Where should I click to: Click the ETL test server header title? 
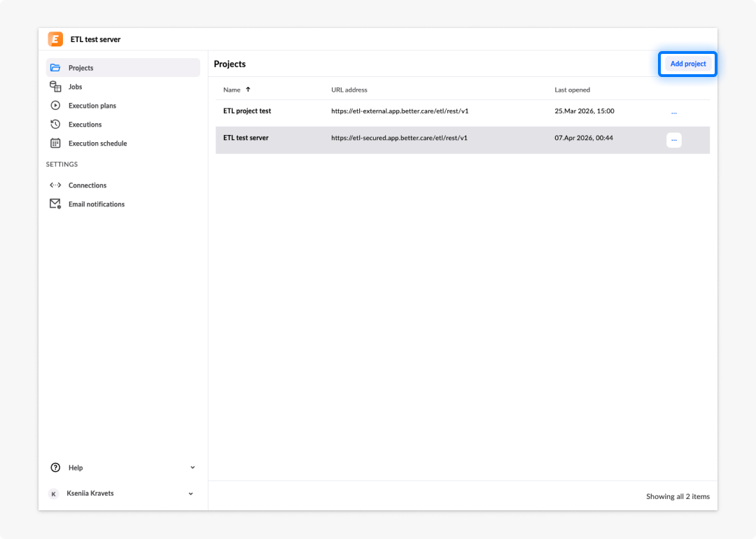pos(95,39)
